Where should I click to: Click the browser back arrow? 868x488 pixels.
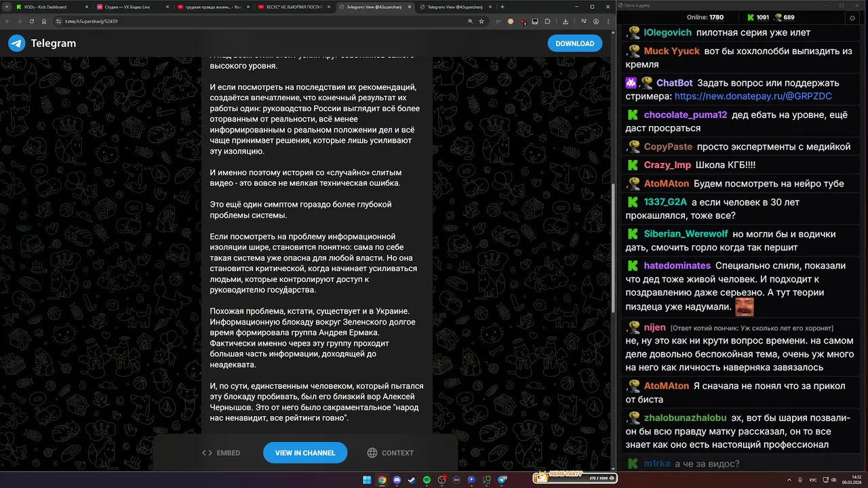pos(8,21)
